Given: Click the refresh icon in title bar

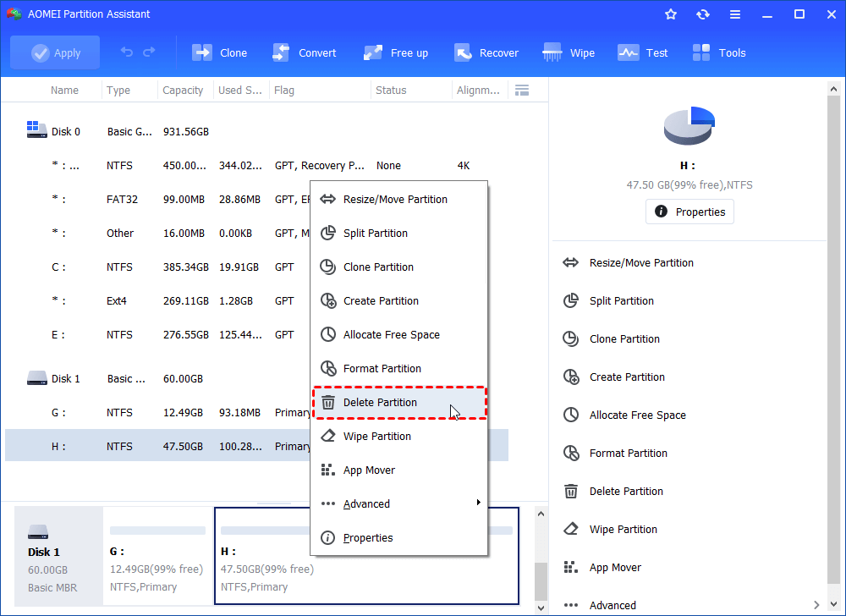Looking at the screenshot, I should click(702, 14).
